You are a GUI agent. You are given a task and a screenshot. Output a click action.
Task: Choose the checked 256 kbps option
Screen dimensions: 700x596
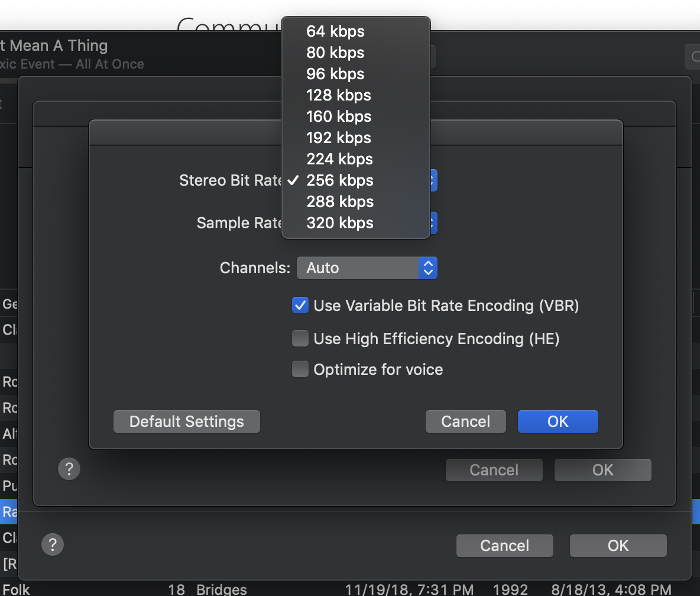click(x=340, y=180)
